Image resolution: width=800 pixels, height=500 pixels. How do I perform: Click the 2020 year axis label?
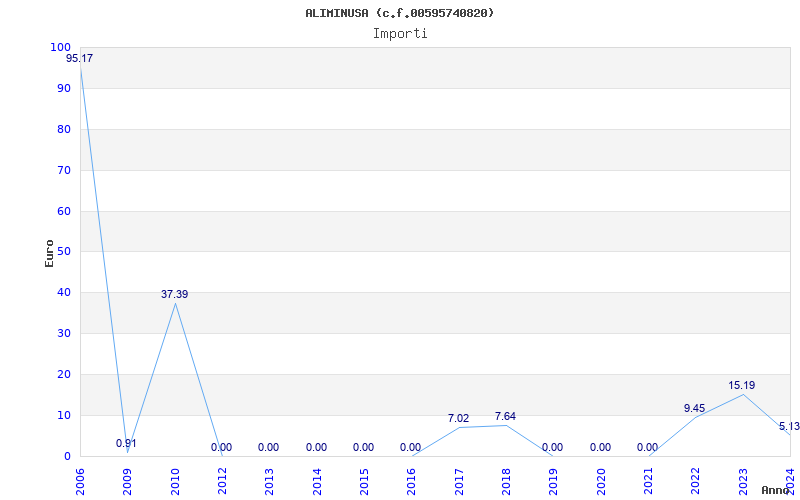pos(601,482)
